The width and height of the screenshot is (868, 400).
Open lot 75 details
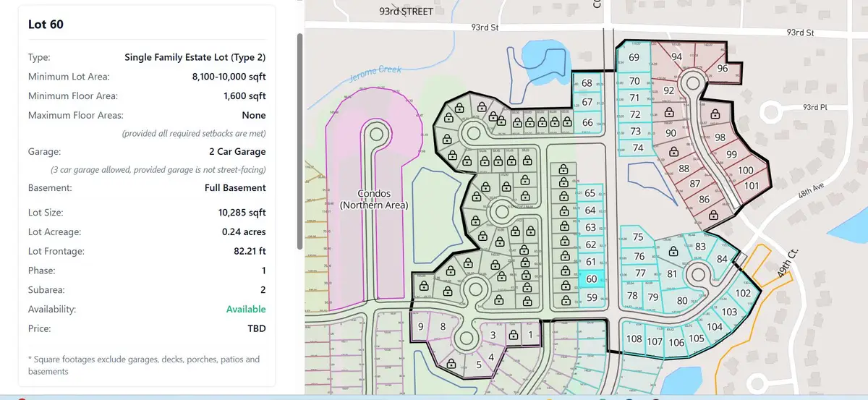(638, 237)
